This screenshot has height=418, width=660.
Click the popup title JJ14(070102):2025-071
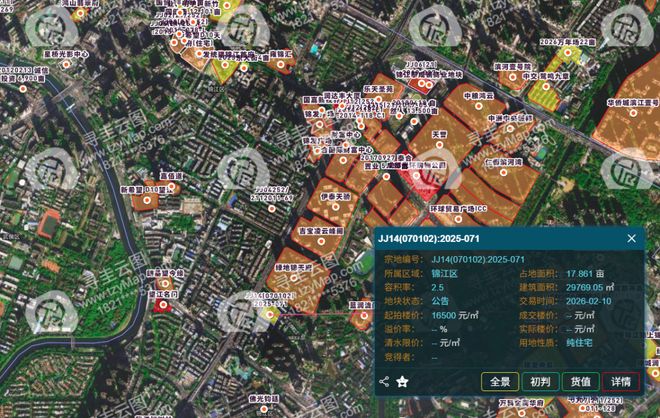(x=428, y=239)
